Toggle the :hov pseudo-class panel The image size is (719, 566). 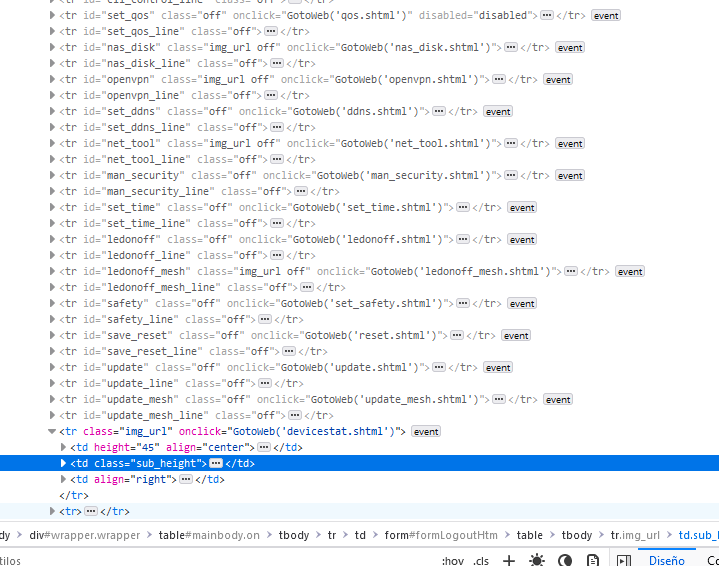click(x=452, y=560)
